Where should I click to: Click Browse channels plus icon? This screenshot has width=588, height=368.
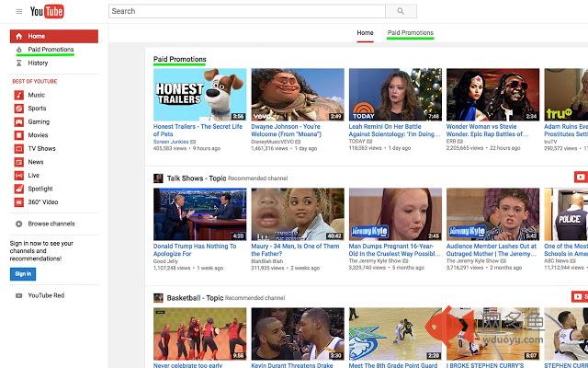pos(18,224)
